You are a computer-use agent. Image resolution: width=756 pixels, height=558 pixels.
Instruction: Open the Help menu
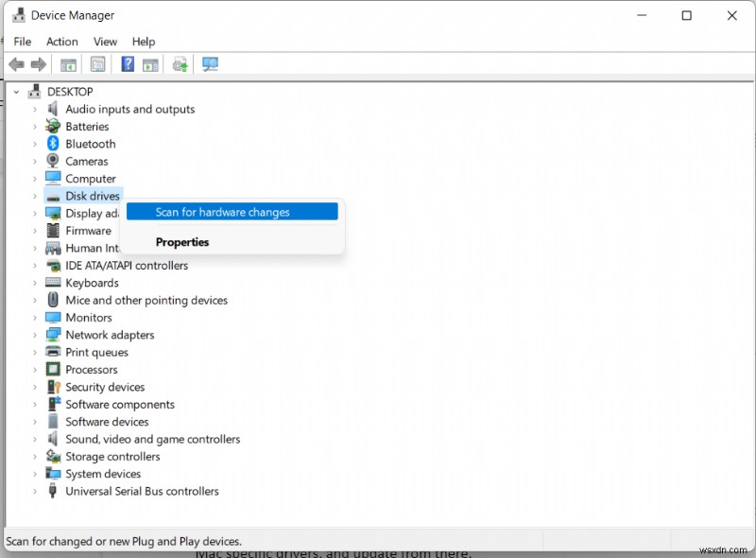[144, 42]
